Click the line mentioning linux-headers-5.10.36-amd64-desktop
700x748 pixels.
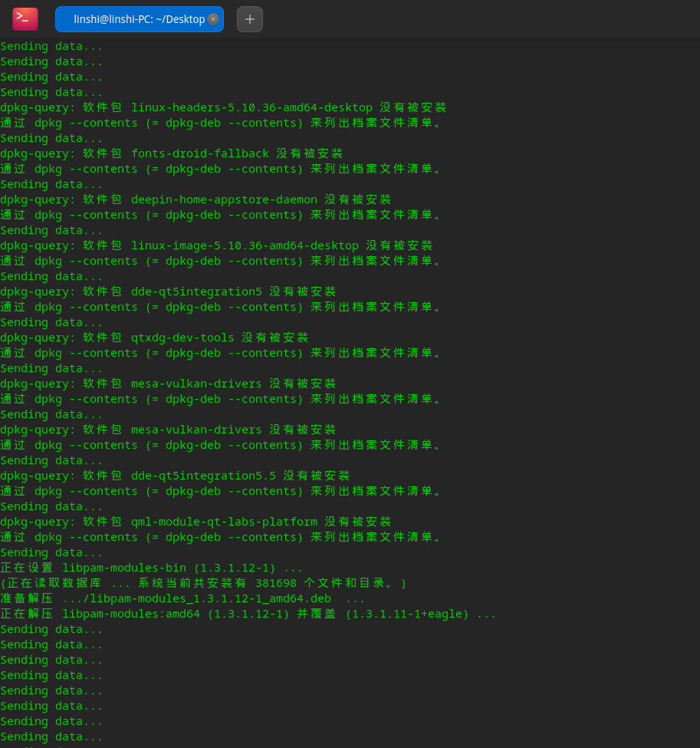point(223,108)
